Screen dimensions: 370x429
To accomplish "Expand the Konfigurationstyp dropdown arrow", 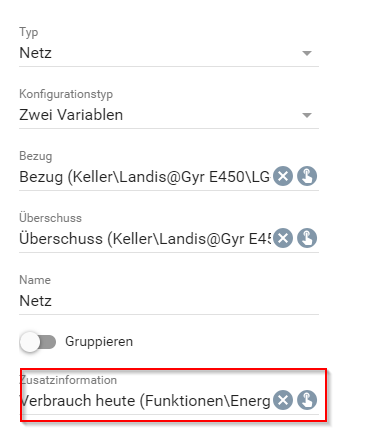I will pos(307,115).
